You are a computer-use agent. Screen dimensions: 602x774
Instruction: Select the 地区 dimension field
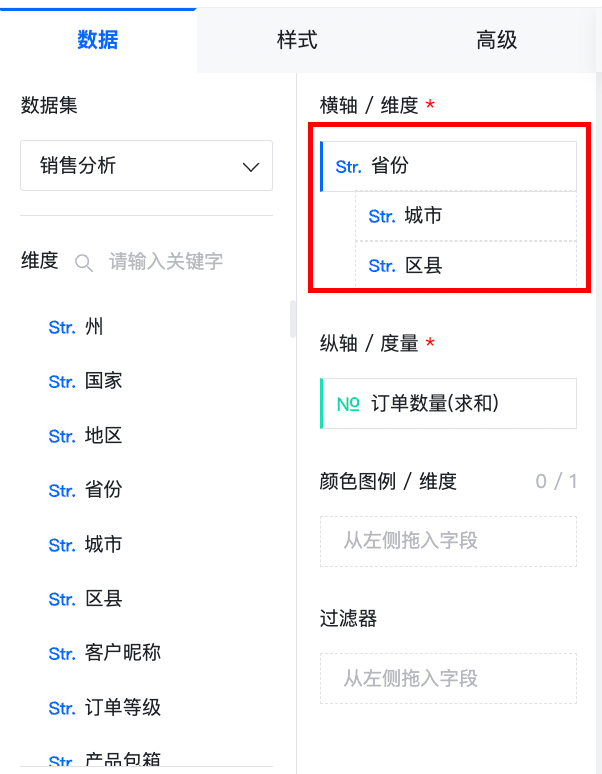[x=86, y=436]
